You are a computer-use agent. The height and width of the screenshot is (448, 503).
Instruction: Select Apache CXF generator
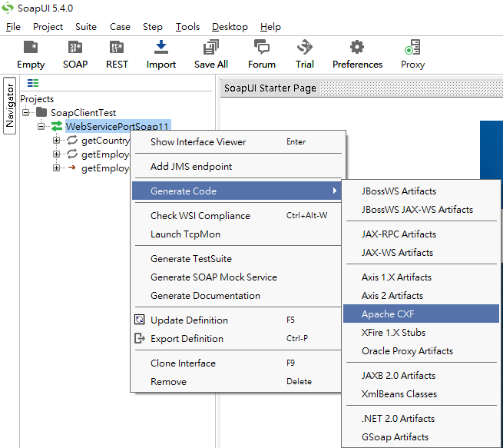[x=421, y=314]
